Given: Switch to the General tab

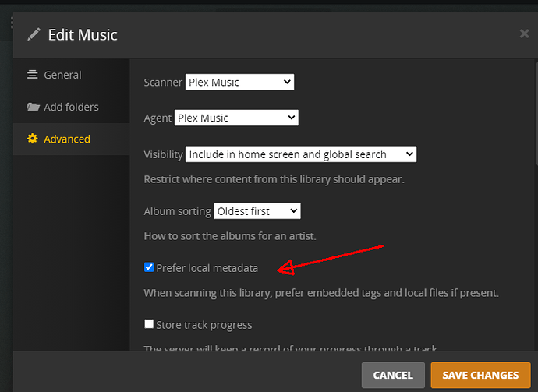Looking at the screenshot, I should pyautogui.click(x=62, y=75).
